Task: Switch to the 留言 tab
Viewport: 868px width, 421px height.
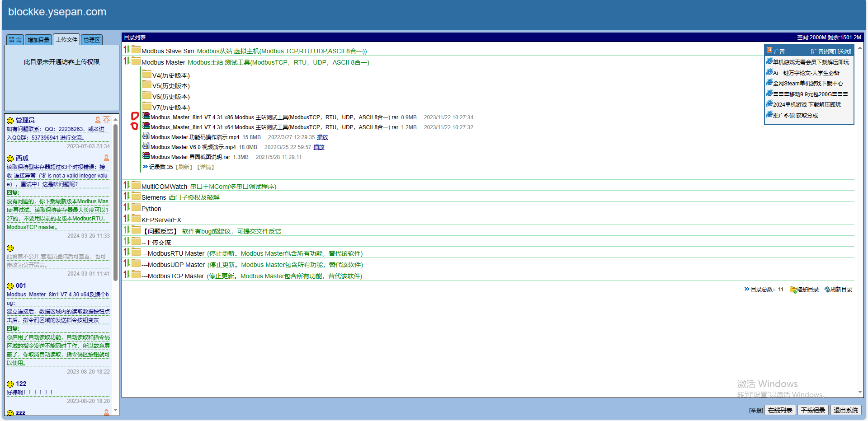Action: [15, 40]
